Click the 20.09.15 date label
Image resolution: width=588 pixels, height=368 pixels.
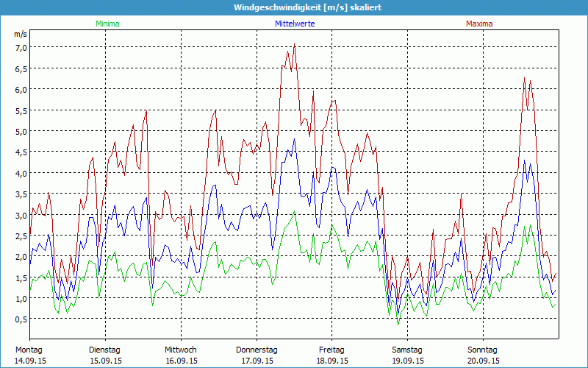coord(484,361)
